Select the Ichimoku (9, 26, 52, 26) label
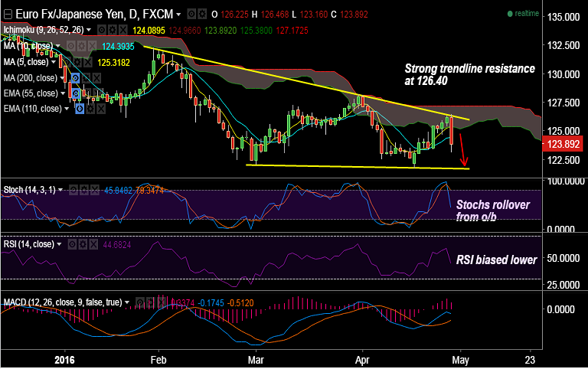The image size is (588, 369). (44, 30)
